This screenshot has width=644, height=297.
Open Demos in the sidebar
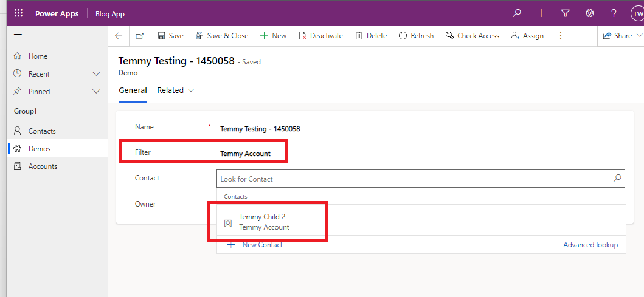point(58,148)
